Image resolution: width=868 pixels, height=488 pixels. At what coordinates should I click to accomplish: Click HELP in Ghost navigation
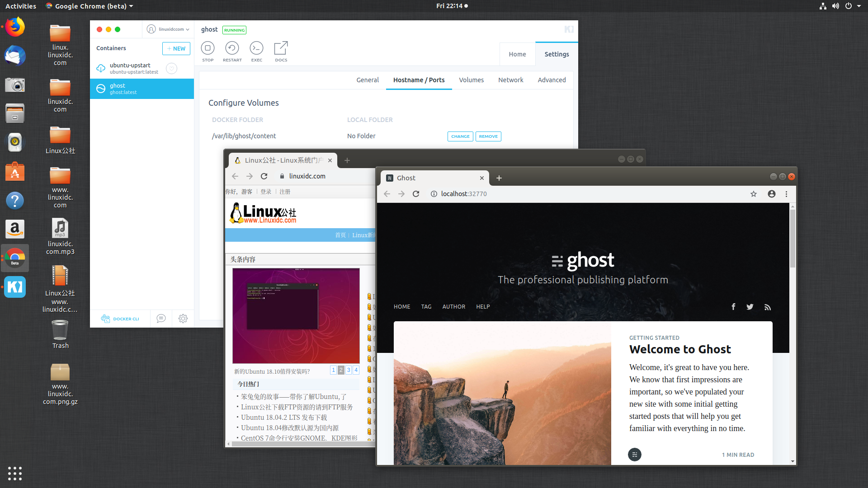[483, 307]
